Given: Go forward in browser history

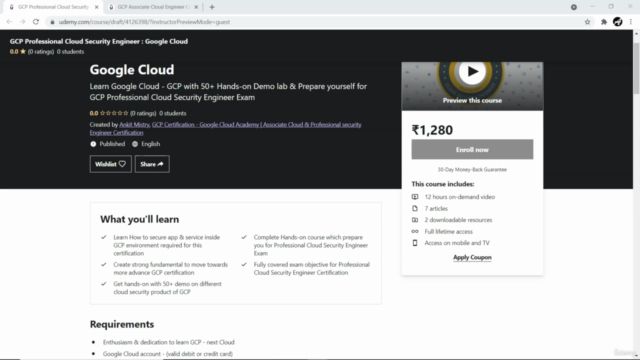Looking at the screenshot, I should tap(22, 22).
